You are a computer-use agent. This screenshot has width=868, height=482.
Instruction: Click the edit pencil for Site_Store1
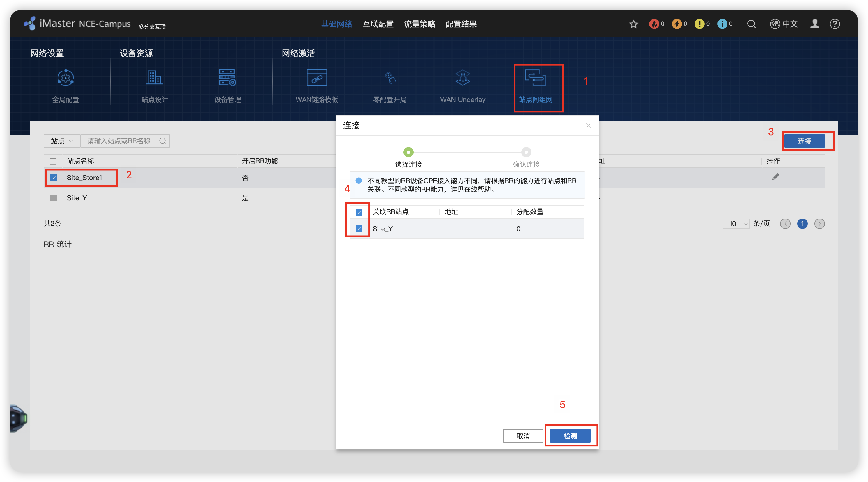(x=775, y=177)
